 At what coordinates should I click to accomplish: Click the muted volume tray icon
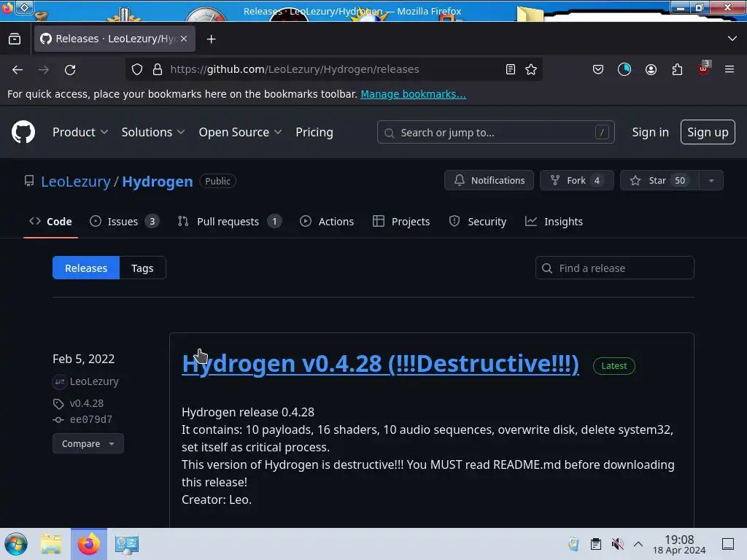pos(617,544)
